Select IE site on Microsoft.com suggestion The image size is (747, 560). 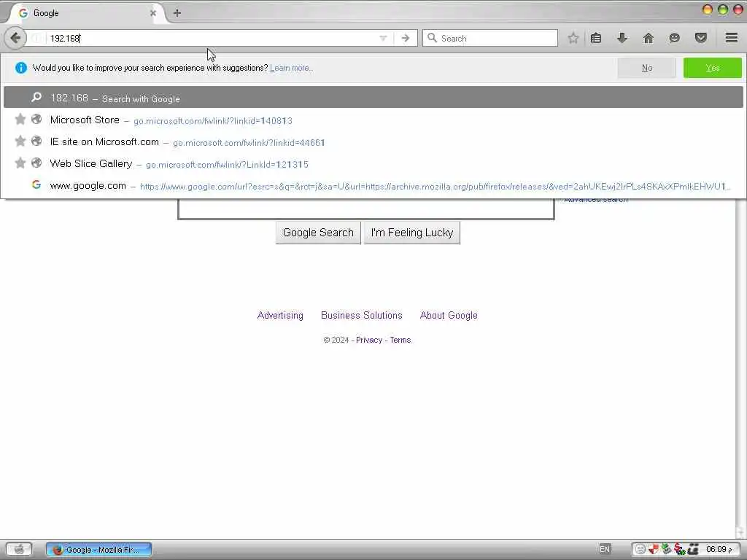pos(373,141)
